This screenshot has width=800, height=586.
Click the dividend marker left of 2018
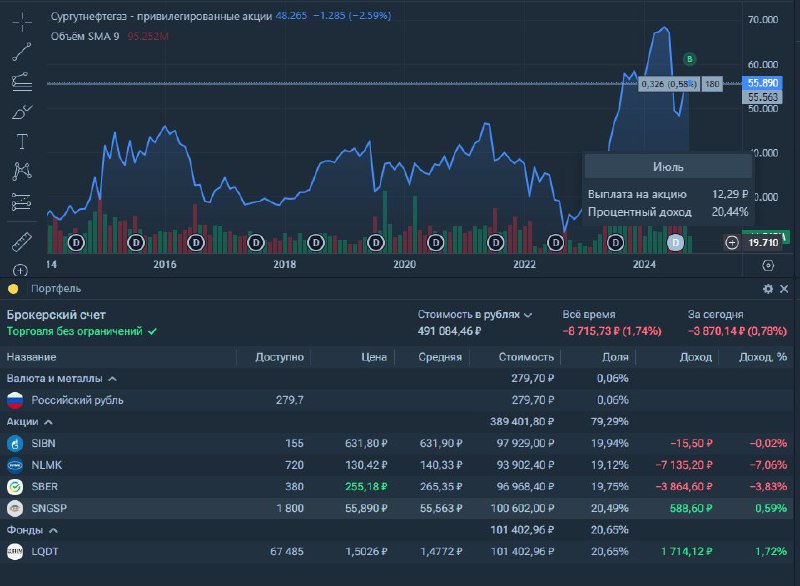point(256,243)
